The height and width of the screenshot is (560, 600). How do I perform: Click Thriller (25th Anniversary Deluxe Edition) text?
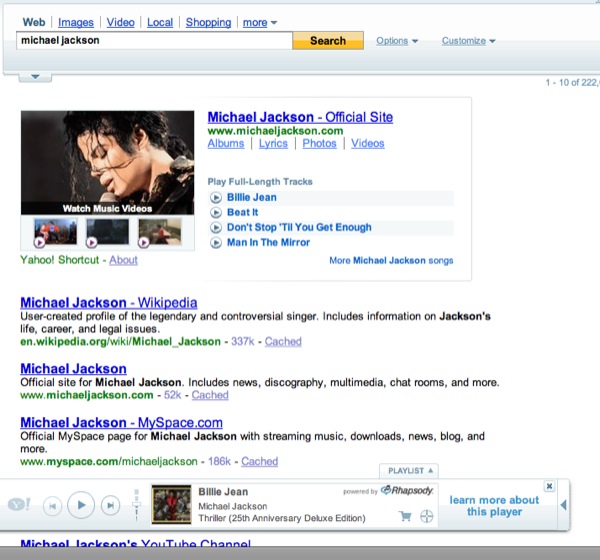click(282, 518)
